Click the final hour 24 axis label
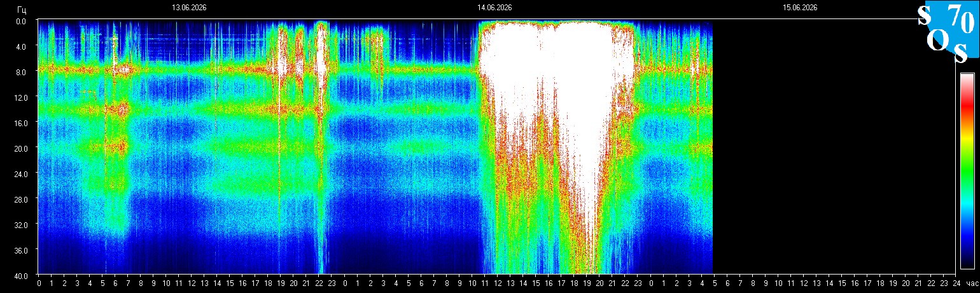This screenshot has width=980, height=293. click(x=957, y=283)
